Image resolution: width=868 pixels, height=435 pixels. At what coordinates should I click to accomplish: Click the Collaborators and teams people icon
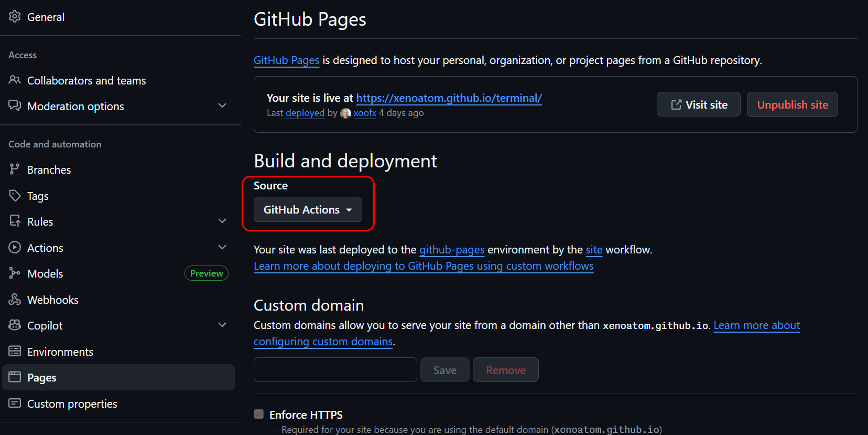(x=15, y=80)
